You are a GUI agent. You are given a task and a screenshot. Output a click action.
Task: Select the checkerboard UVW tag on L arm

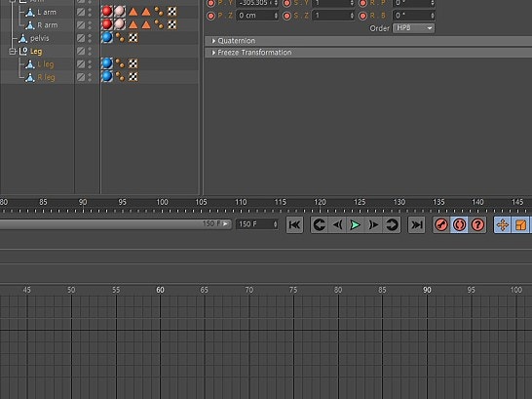pos(172,12)
